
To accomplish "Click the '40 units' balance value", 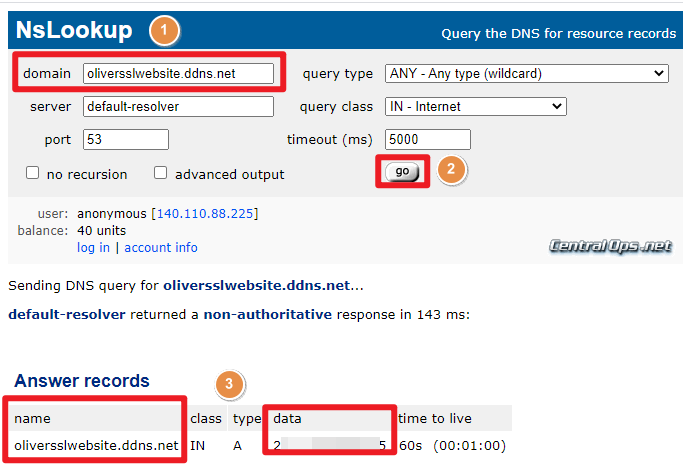I will point(101,230).
